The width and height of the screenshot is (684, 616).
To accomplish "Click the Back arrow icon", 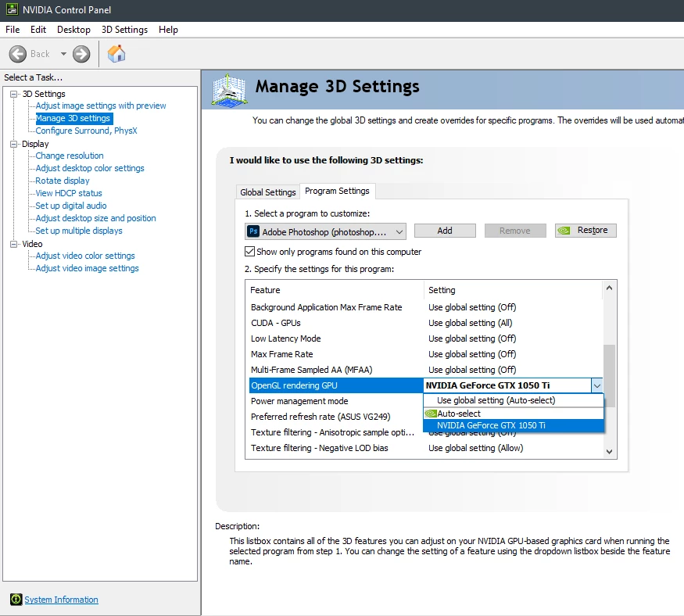I will click(18, 54).
